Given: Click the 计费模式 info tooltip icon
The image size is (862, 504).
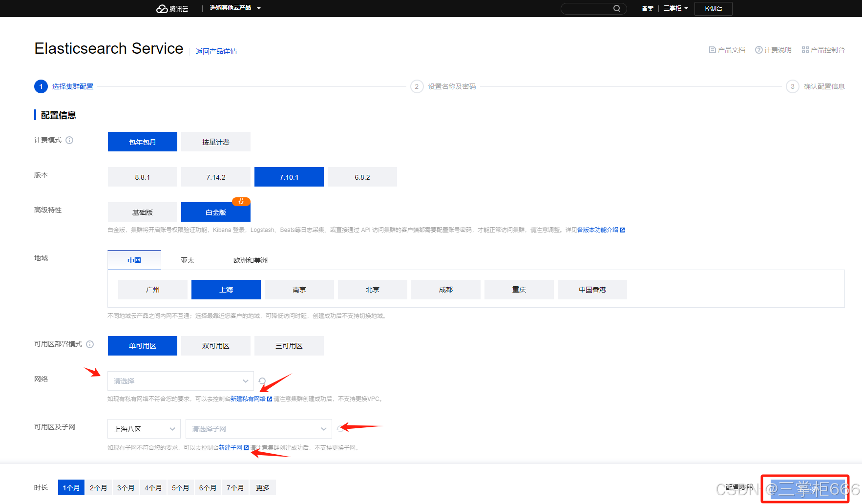Looking at the screenshot, I should tap(70, 140).
